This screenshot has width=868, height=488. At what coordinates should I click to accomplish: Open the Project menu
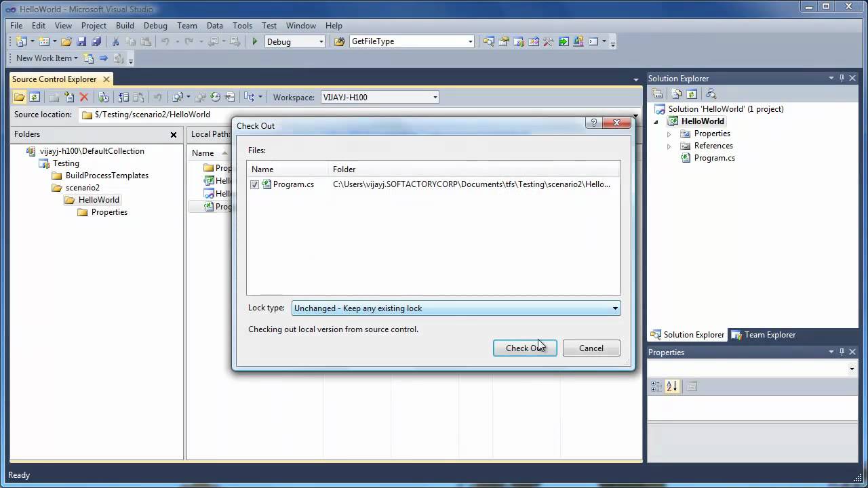[x=94, y=26]
